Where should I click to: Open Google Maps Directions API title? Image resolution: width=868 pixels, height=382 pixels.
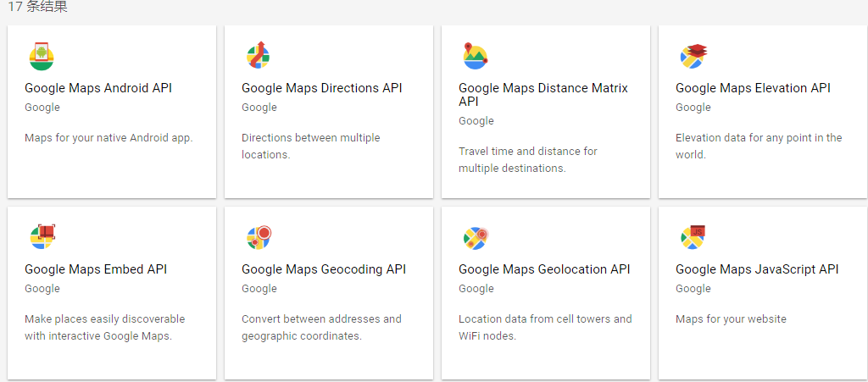click(x=321, y=88)
